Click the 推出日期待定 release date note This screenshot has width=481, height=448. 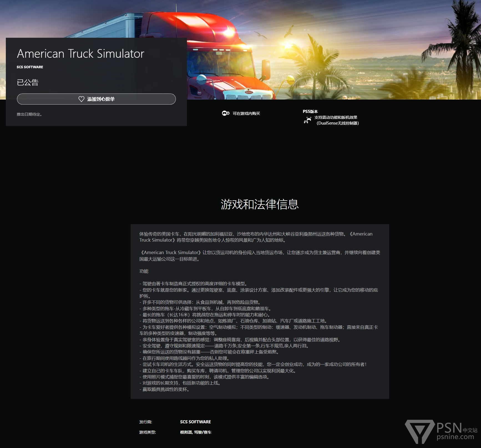click(x=29, y=114)
